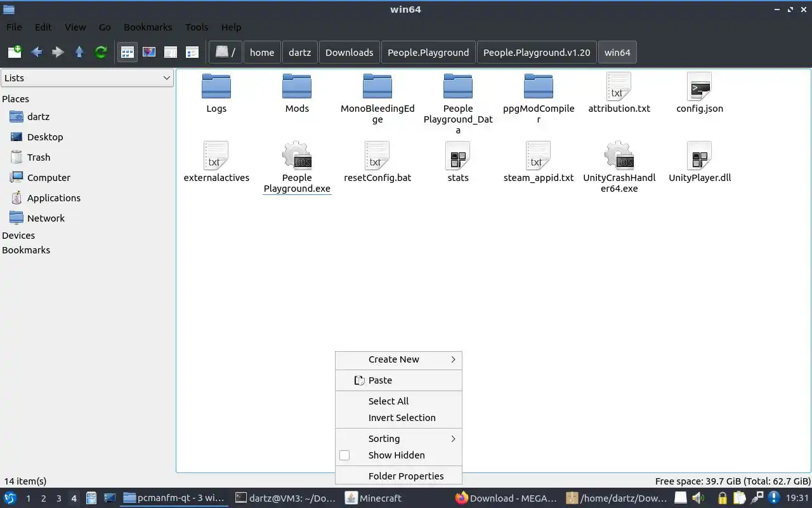Viewport: 812px width, 508px height.
Task: Select the Logs folder
Action: (216, 93)
